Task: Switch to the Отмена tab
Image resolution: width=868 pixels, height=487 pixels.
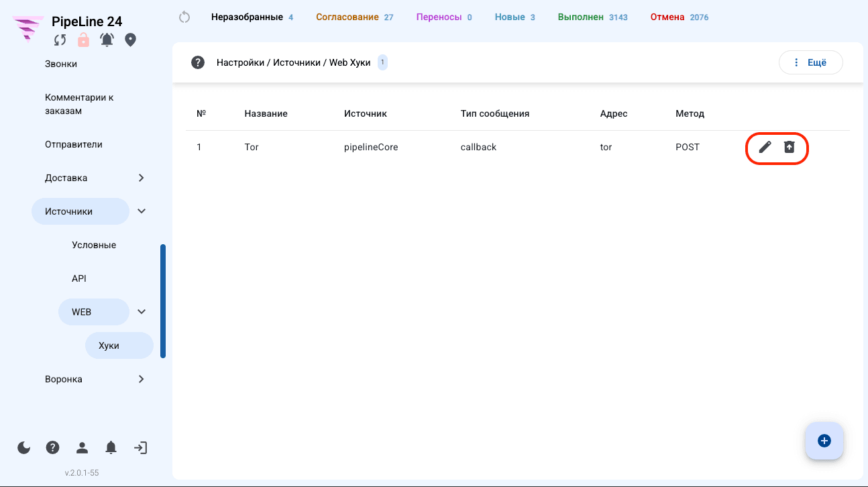Action: click(679, 17)
